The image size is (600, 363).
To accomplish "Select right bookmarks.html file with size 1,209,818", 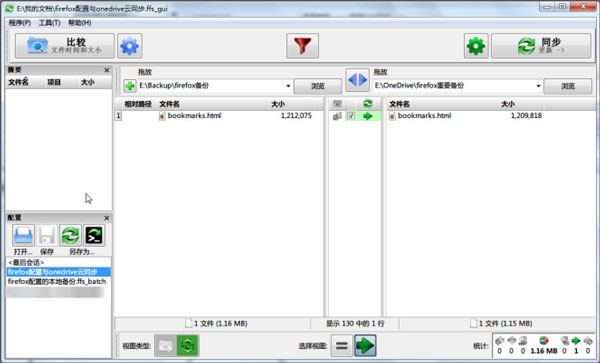I will click(x=491, y=116).
